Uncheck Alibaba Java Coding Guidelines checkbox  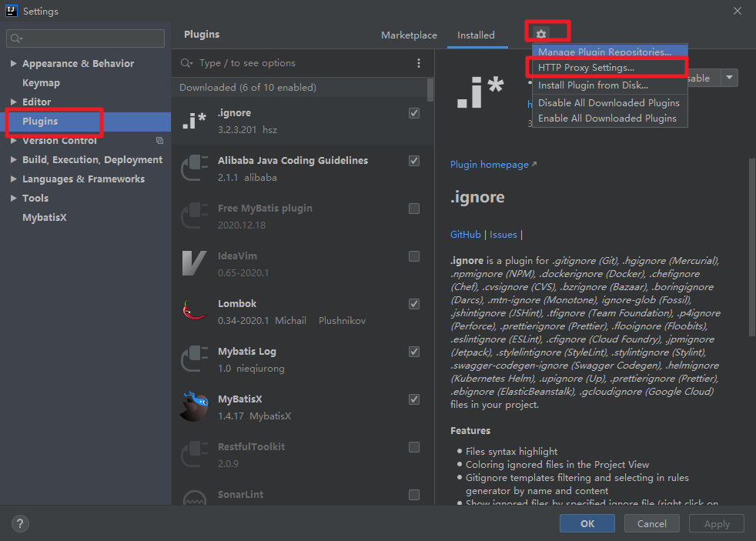click(x=414, y=161)
